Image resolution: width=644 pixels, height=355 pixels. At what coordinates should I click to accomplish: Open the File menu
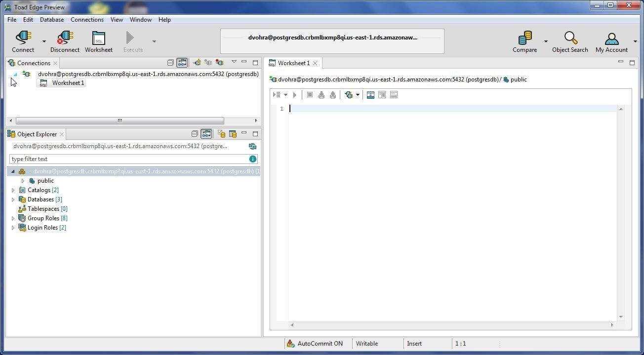(x=12, y=20)
